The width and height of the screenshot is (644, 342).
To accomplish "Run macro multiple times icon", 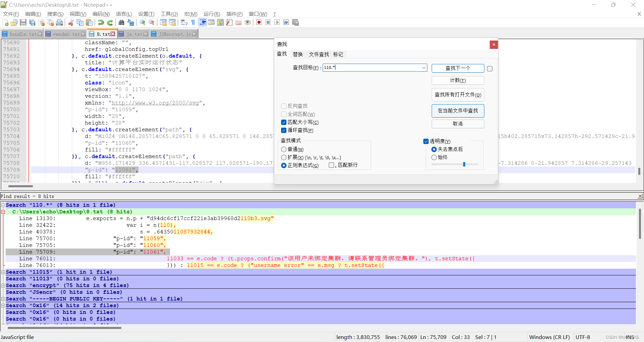I will pos(286,22).
